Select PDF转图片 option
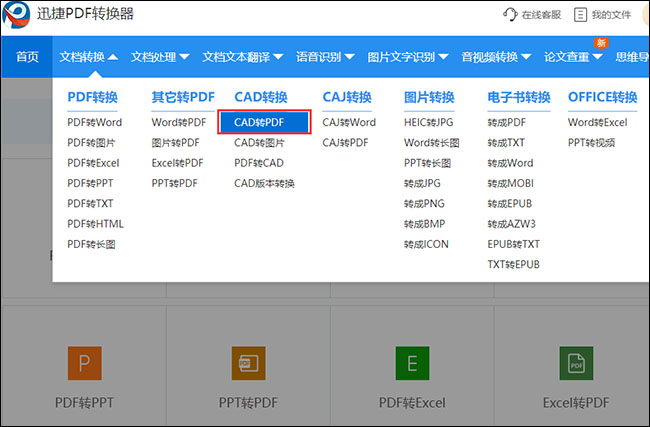The width and height of the screenshot is (650, 427). pos(91,143)
